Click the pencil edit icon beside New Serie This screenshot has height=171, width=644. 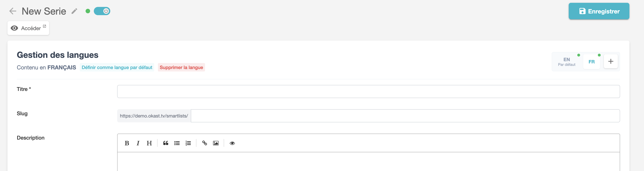tap(74, 11)
